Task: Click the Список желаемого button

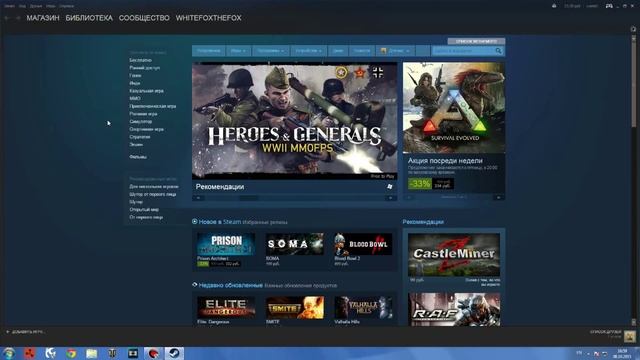Action: coord(476,41)
